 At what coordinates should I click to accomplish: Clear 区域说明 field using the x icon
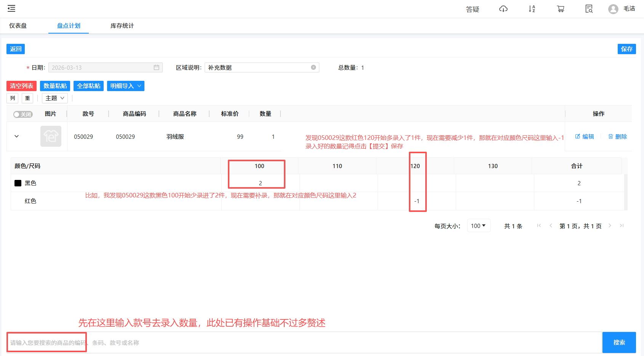(313, 67)
